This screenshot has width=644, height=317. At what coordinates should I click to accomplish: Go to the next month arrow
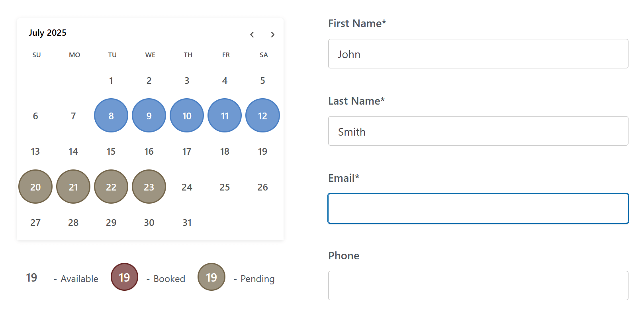pyautogui.click(x=272, y=35)
